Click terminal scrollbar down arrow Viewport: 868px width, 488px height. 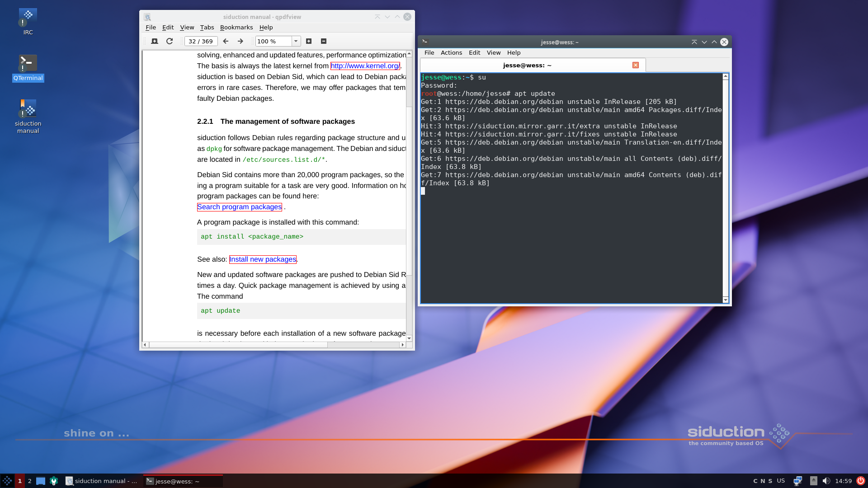click(726, 300)
